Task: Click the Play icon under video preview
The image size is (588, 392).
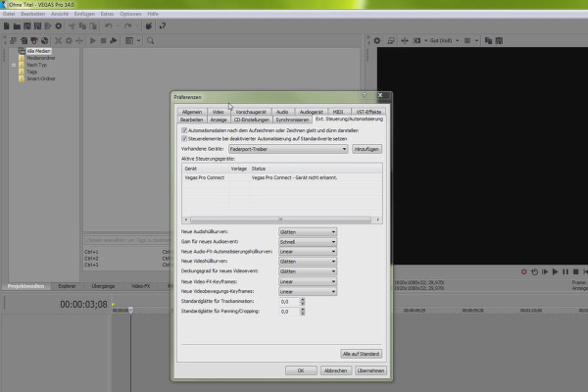Action: click(556, 271)
